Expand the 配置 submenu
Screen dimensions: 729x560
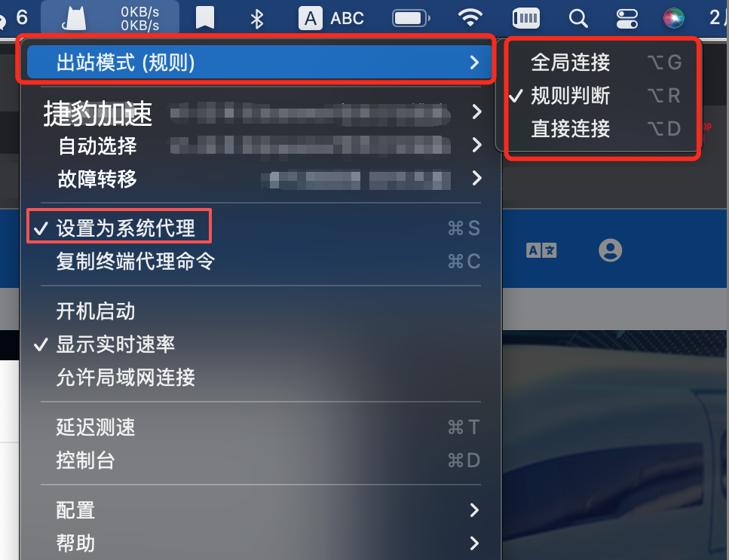pos(261,510)
